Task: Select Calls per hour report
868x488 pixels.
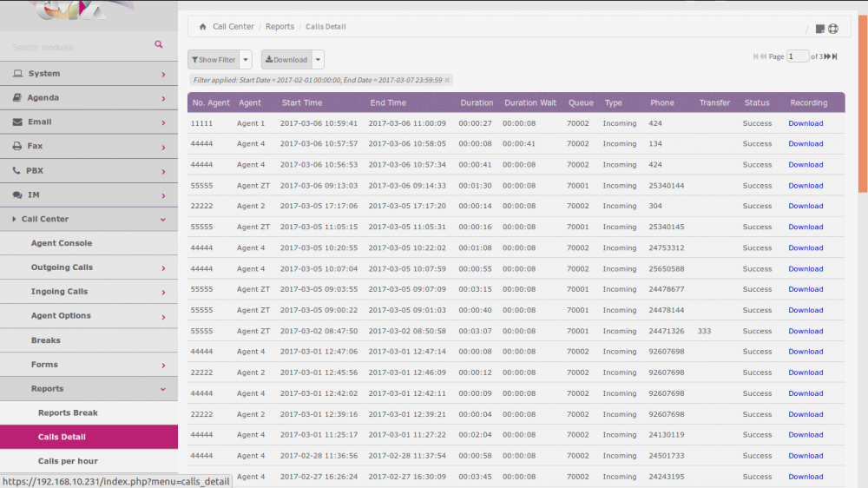Action: 68,461
